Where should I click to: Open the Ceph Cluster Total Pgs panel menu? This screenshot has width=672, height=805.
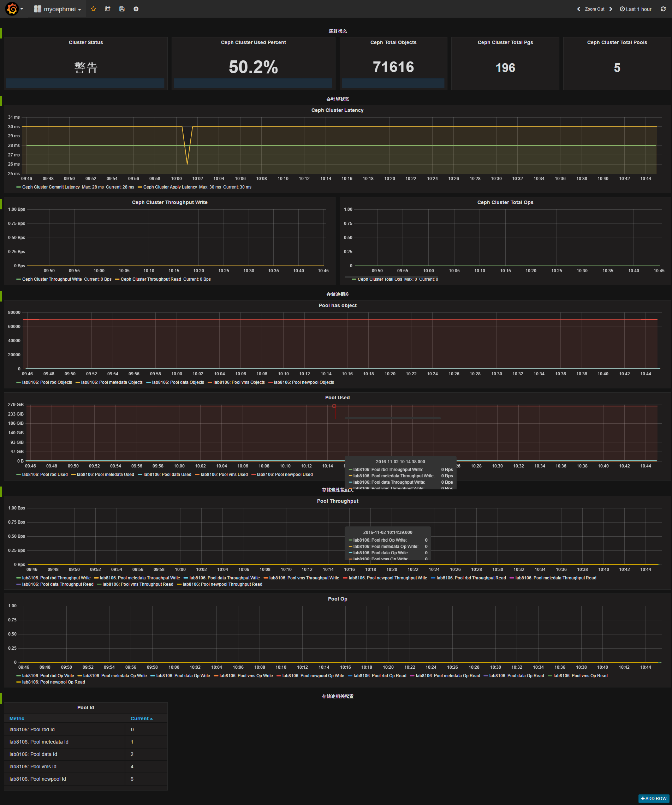505,43
